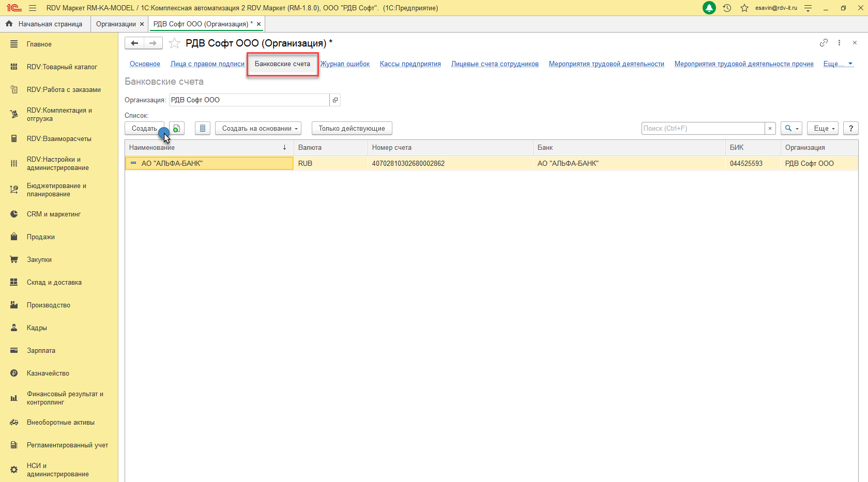Click the notification bell icon in the title bar

click(x=709, y=8)
